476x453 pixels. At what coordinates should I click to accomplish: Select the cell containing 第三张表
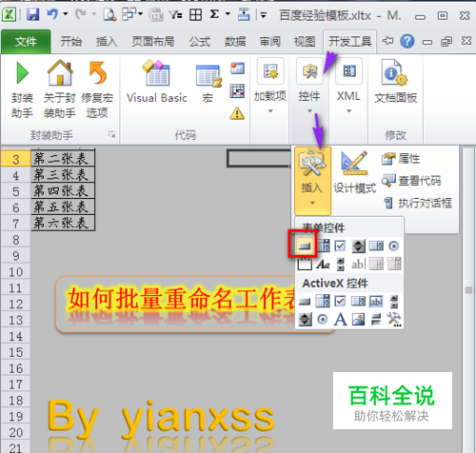pos(63,174)
